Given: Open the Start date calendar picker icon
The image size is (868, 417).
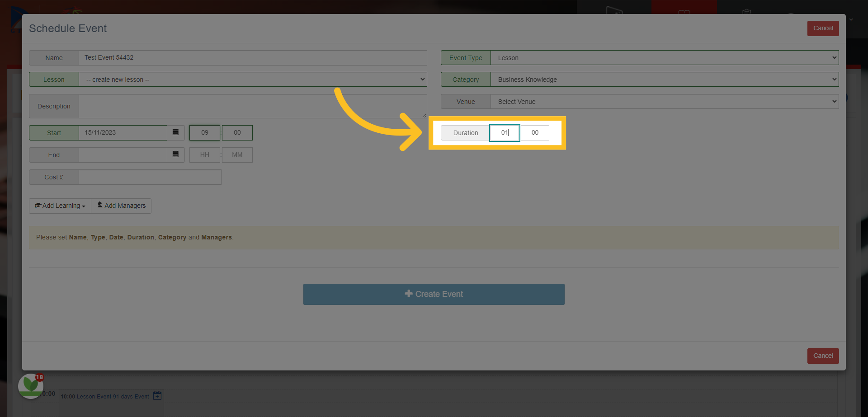Looking at the screenshot, I should tap(176, 132).
